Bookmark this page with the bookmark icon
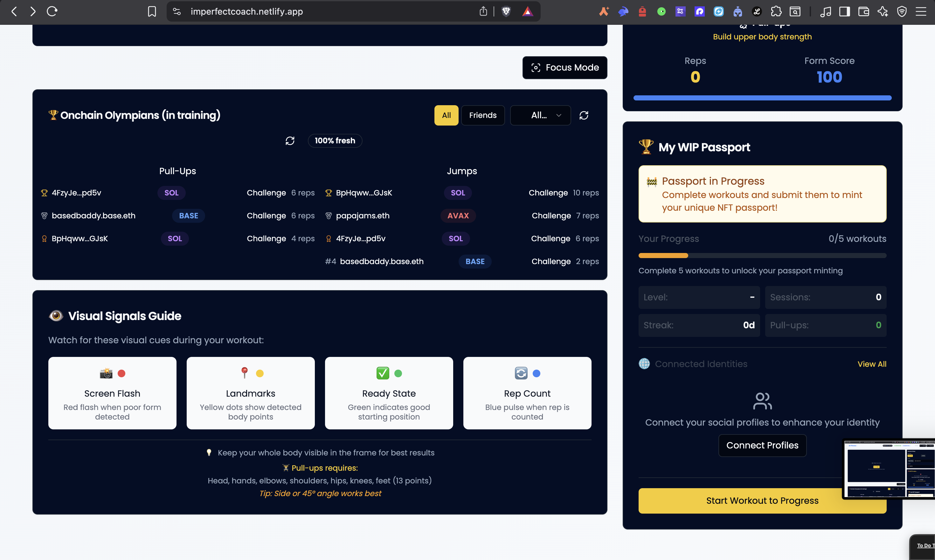The image size is (935, 560). pyautogui.click(x=152, y=11)
